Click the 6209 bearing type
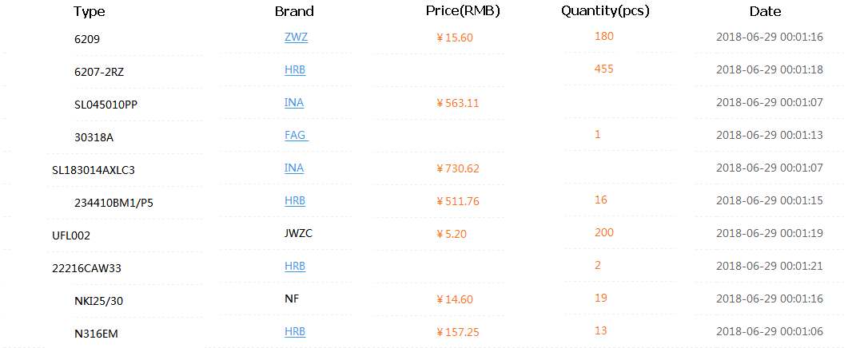The width and height of the screenshot is (868, 348). tap(87, 38)
